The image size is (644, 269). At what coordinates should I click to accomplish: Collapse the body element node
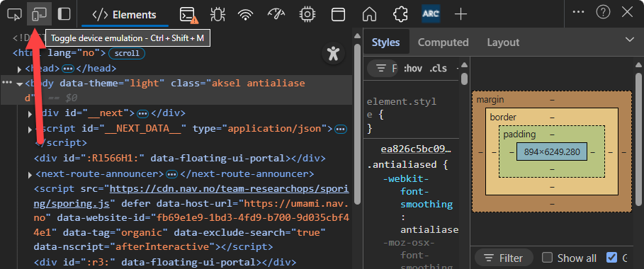[19, 84]
